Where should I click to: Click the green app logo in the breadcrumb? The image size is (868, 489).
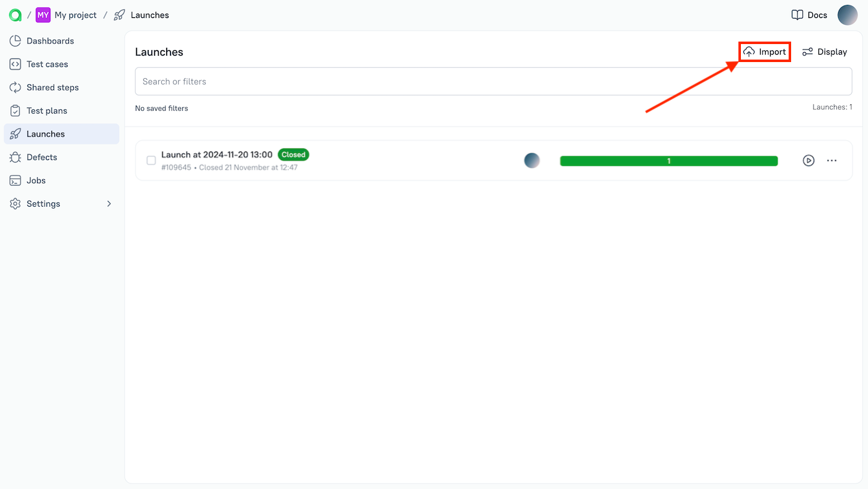tap(14, 14)
